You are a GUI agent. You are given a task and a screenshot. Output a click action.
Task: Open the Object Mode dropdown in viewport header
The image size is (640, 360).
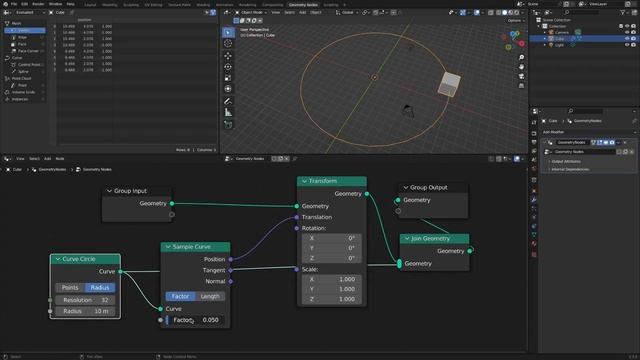pos(251,13)
